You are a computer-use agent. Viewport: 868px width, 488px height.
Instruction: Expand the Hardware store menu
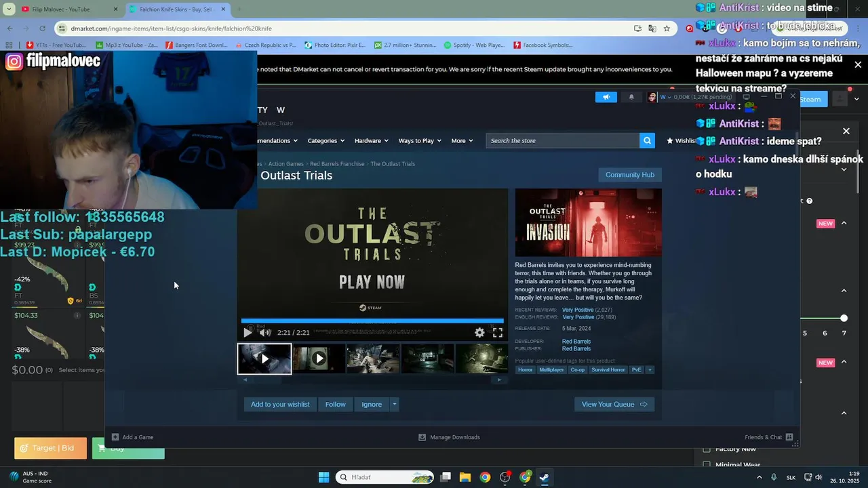point(371,140)
